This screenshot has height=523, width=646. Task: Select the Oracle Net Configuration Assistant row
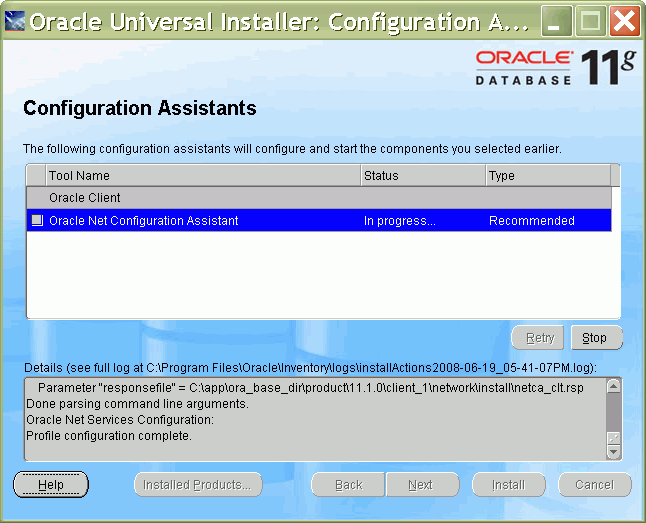[x=319, y=220]
